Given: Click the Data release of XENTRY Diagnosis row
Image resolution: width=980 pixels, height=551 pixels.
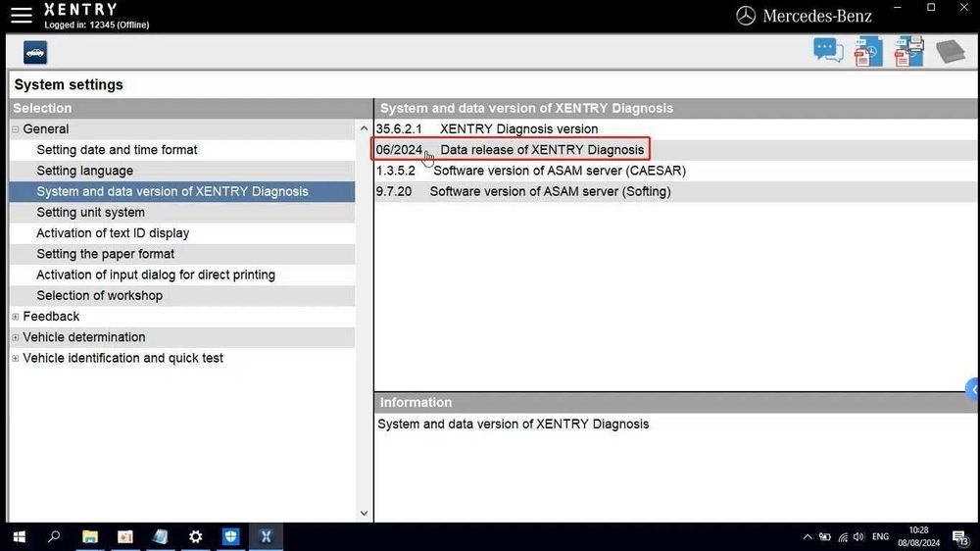Looking at the screenshot, I should (677, 150).
